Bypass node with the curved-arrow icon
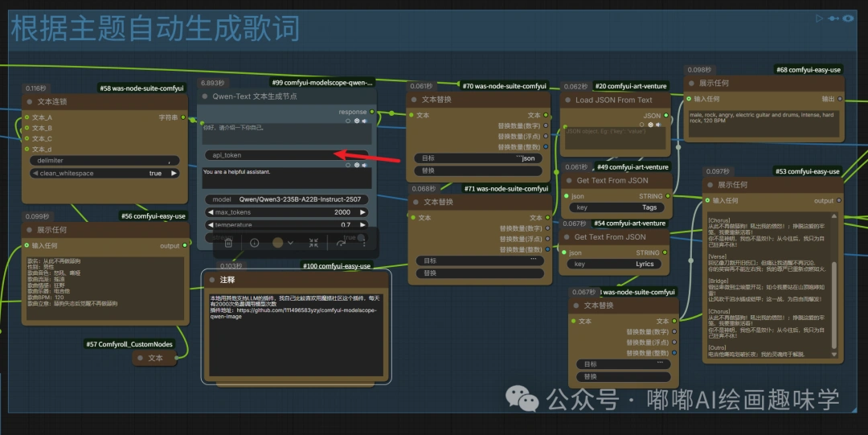The width and height of the screenshot is (868, 435). pyautogui.click(x=341, y=243)
